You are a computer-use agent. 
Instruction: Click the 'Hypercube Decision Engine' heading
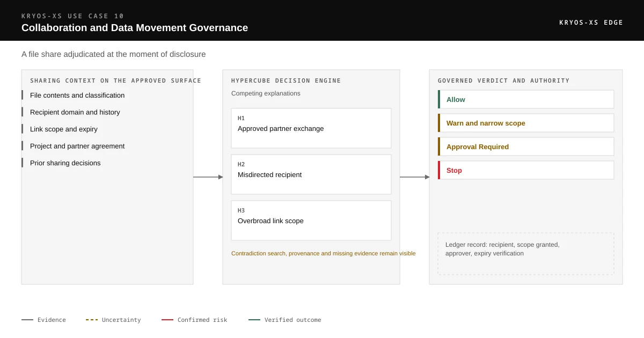[286, 80]
